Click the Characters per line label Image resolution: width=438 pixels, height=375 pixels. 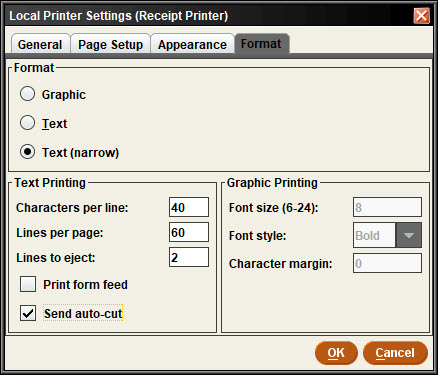(72, 208)
